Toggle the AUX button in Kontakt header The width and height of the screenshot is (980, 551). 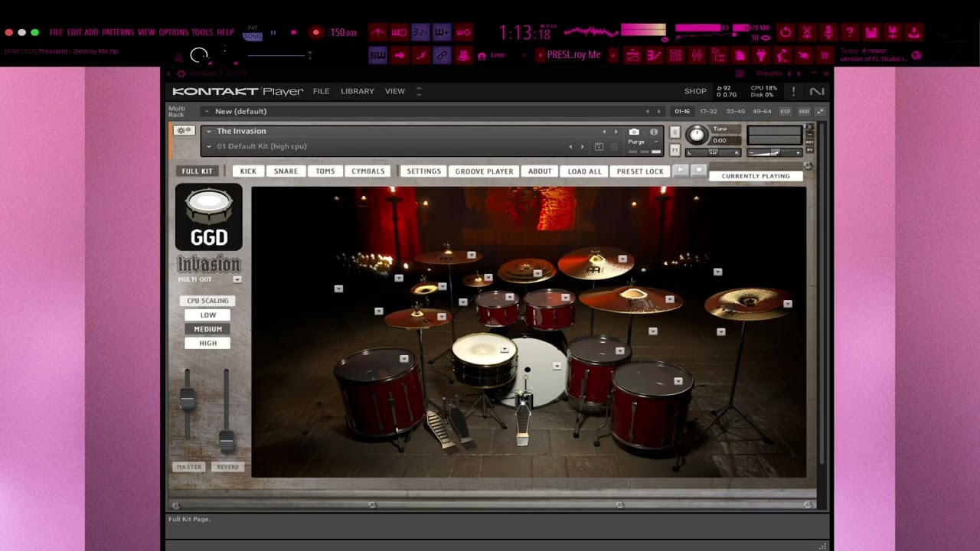click(804, 112)
